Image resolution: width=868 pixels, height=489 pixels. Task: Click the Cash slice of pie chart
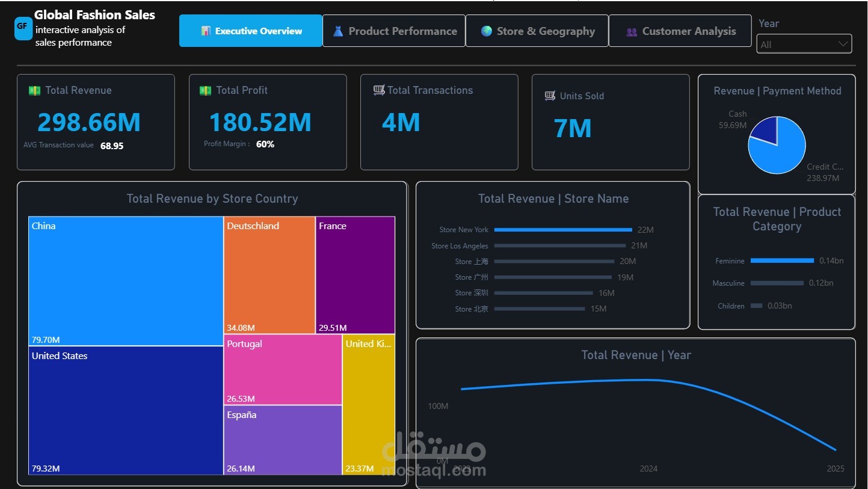[765, 129]
